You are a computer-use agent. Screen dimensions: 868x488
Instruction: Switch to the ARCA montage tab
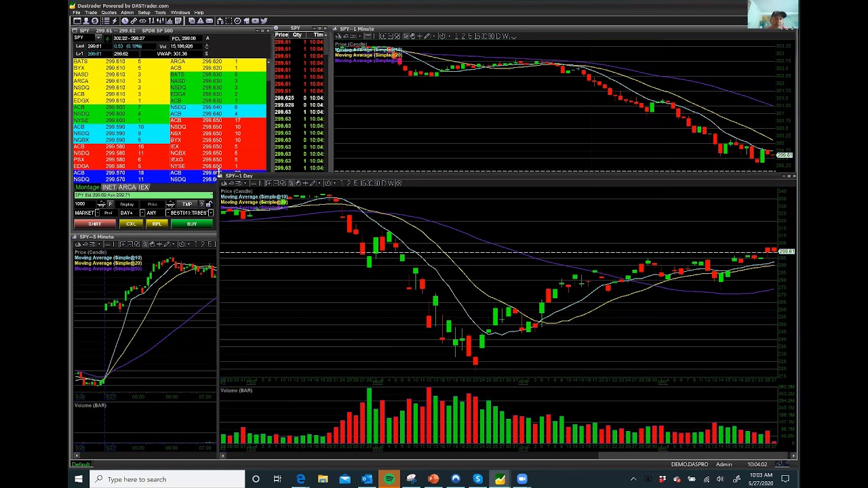(127, 187)
